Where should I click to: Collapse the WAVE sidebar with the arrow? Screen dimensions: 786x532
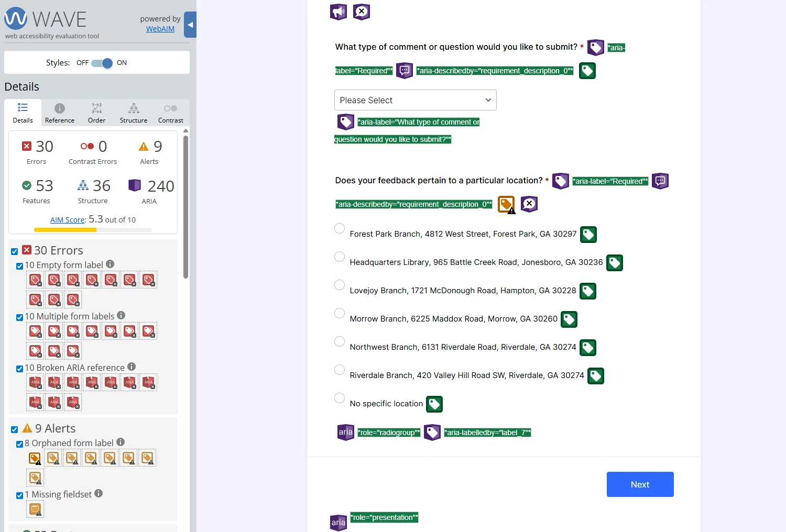click(190, 25)
